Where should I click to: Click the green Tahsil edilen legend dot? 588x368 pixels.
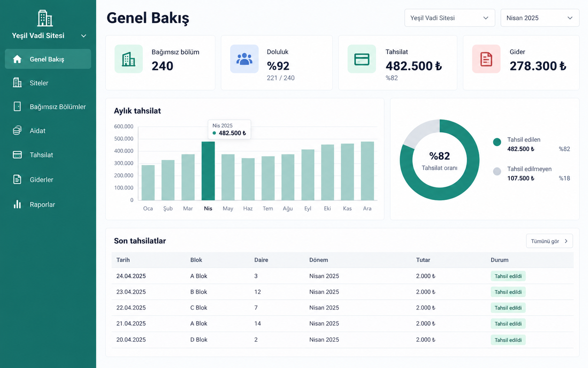point(497,142)
